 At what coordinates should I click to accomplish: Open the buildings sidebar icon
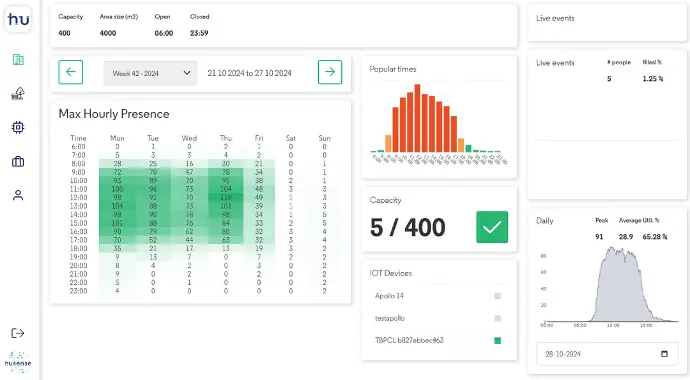click(18, 60)
